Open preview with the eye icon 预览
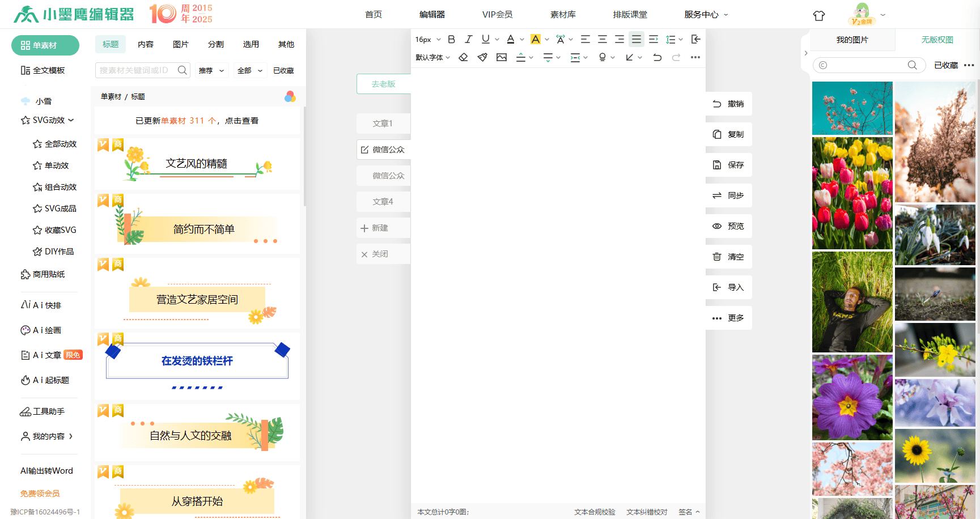This screenshot has height=519, width=980. pos(728,226)
